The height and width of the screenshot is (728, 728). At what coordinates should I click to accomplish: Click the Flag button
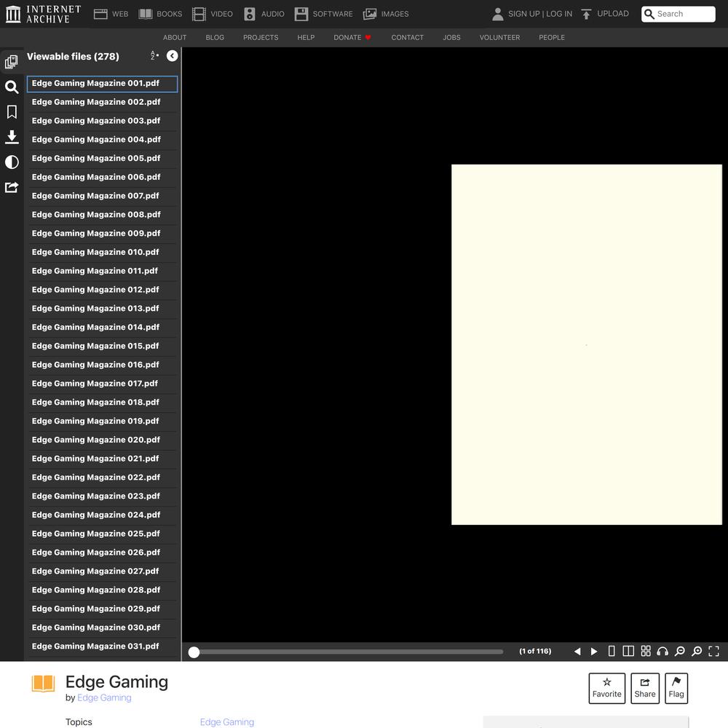tap(676, 688)
